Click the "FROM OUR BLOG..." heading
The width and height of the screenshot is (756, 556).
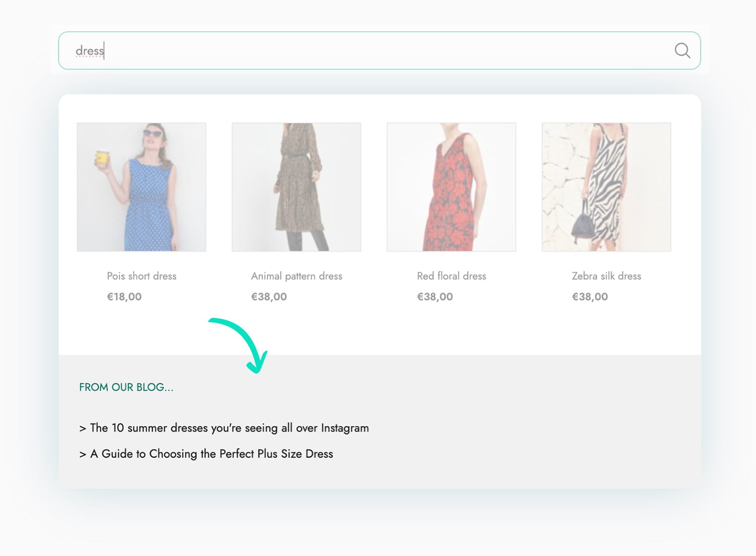pyautogui.click(x=126, y=387)
